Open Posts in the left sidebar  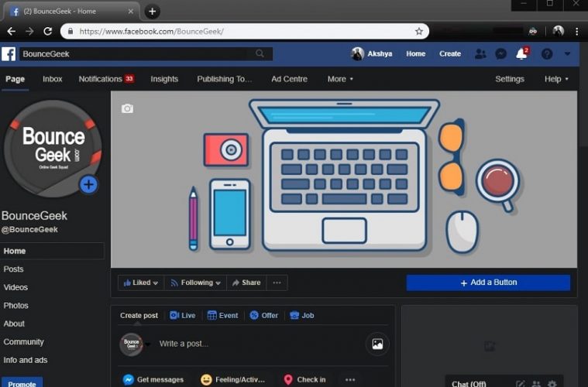(x=13, y=269)
